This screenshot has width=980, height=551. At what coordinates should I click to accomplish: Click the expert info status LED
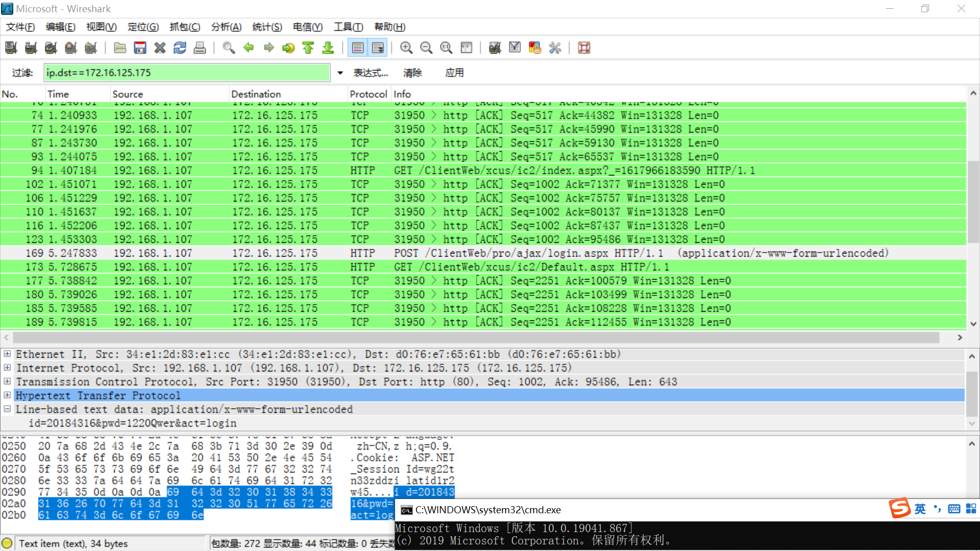[x=7, y=543]
